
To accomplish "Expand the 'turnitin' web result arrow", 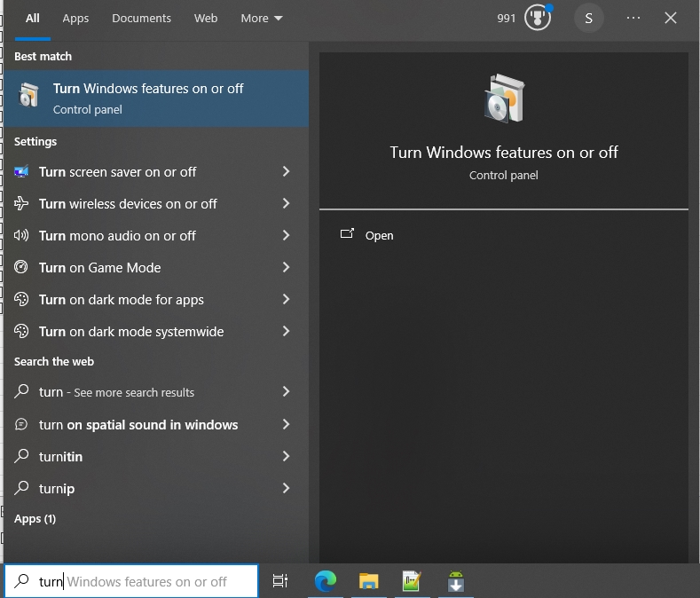I will [286, 456].
